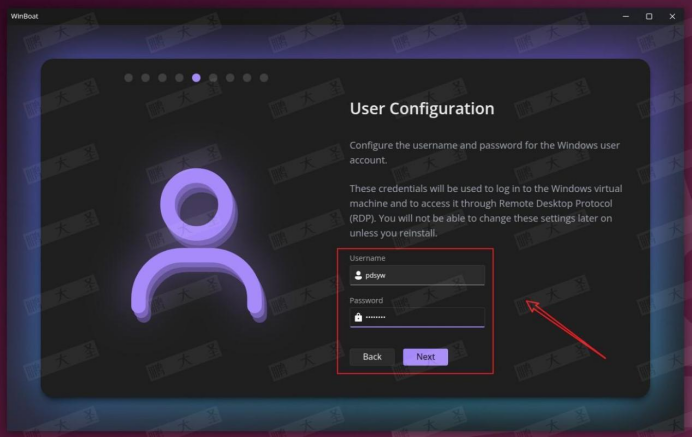The width and height of the screenshot is (692, 437).
Task: Select the seventh step progress dot
Action: tap(230, 78)
